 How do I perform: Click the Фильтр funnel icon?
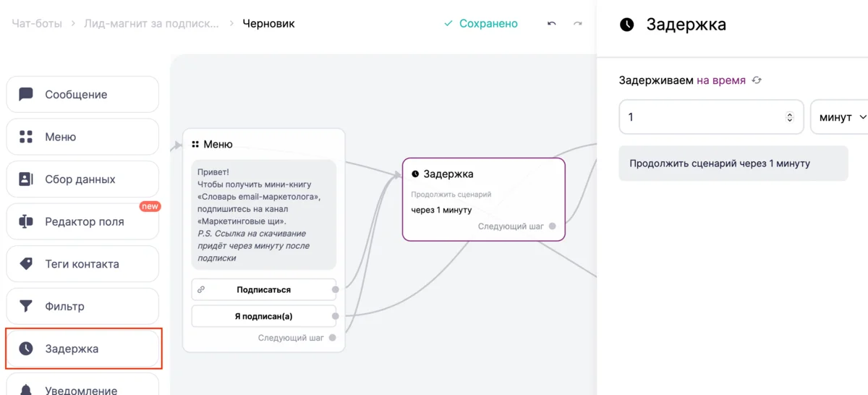click(26, 306)
